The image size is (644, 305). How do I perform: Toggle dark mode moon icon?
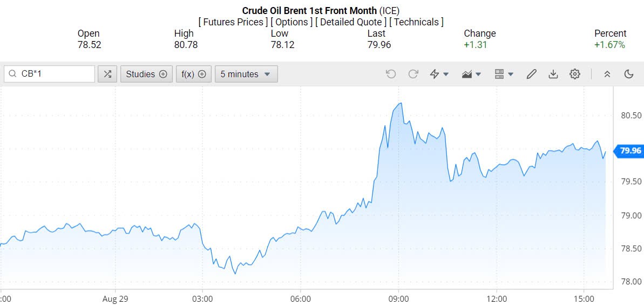[628, 74]
